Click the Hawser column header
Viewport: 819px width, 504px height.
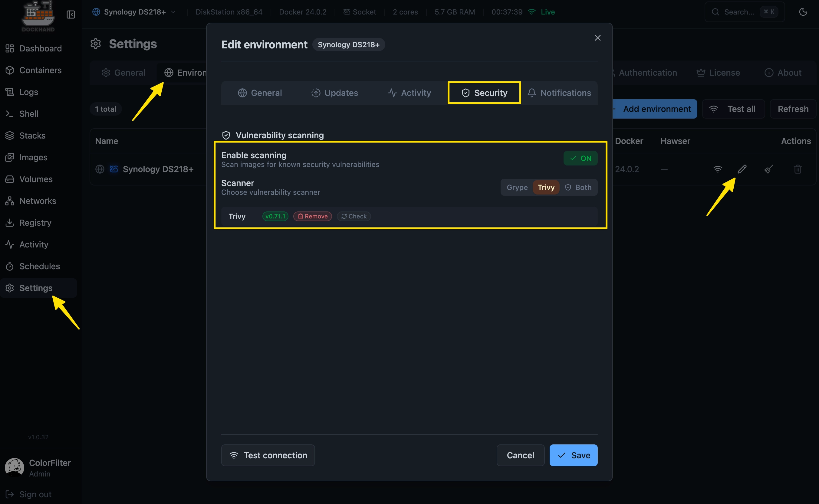click(675, 141)
